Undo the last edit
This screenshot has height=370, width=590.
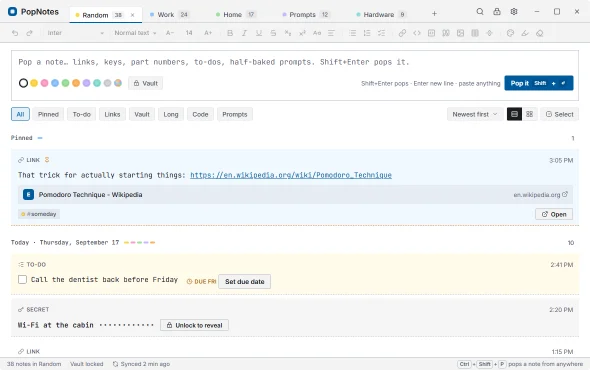[15, 33]
